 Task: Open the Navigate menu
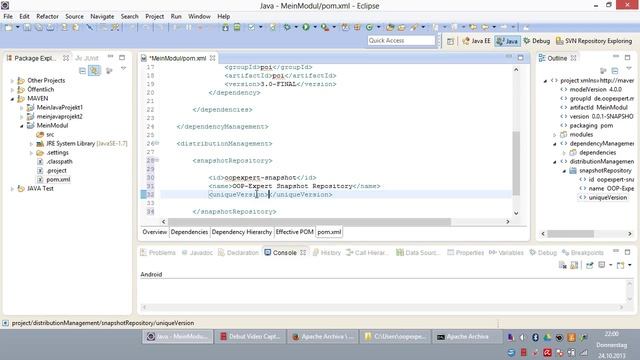[102, 16]
